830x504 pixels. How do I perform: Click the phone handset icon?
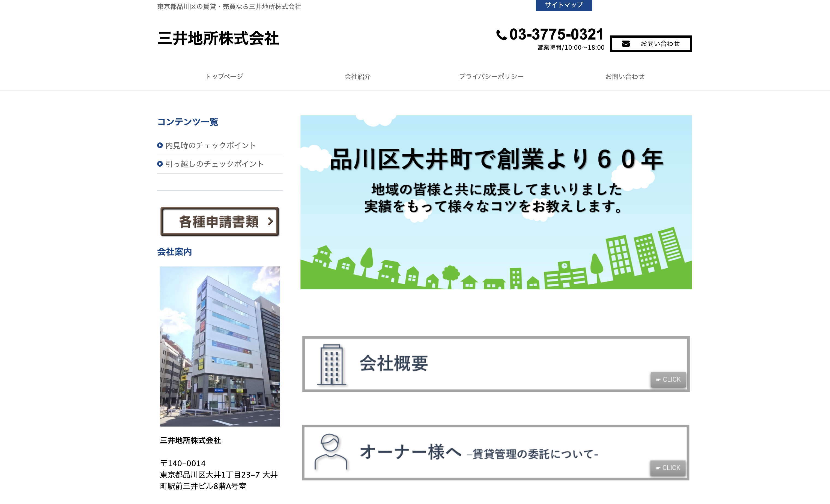tap(501, 35)
